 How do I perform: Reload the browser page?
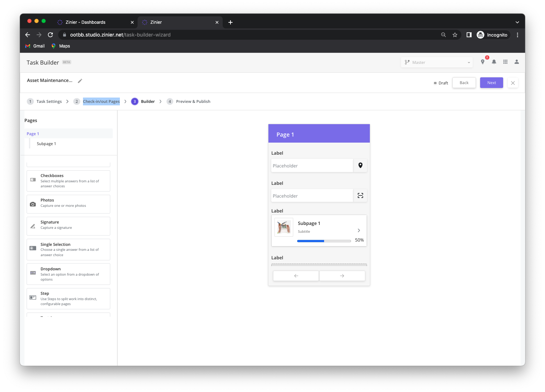point(50,35)
